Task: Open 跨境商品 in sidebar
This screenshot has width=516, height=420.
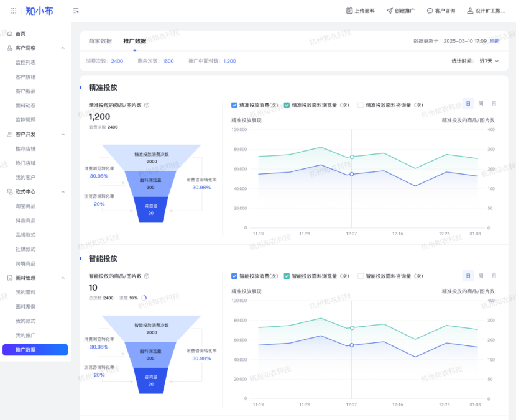Action: [x=25, y=264]
